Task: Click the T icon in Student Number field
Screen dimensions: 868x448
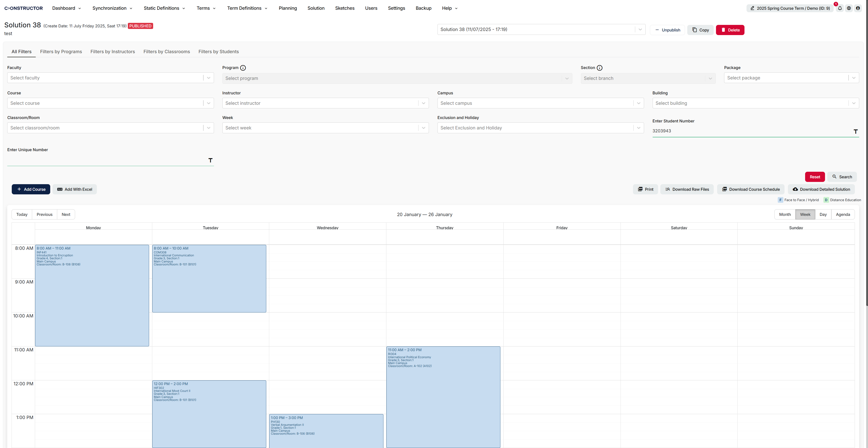Action: click(x=856, y=131)
